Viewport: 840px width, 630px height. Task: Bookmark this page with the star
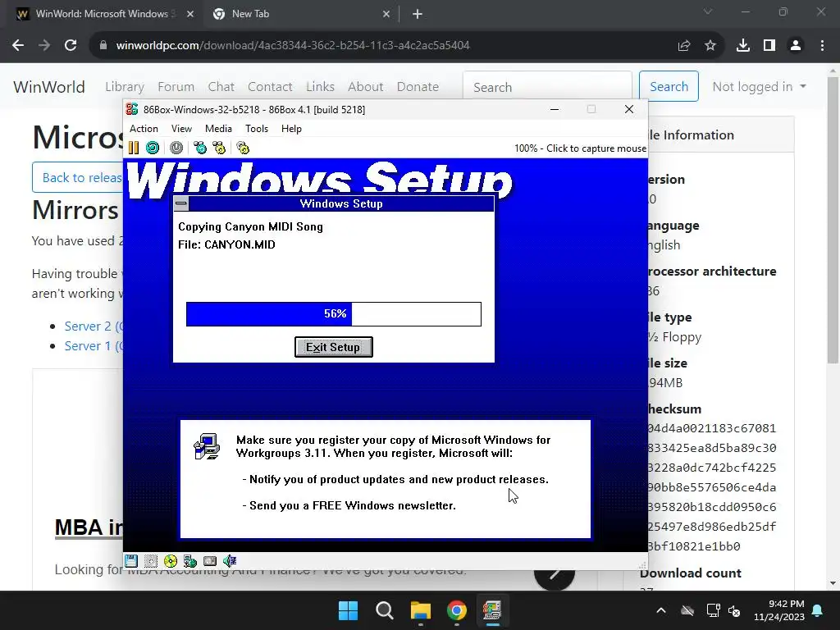click(710, 46)
